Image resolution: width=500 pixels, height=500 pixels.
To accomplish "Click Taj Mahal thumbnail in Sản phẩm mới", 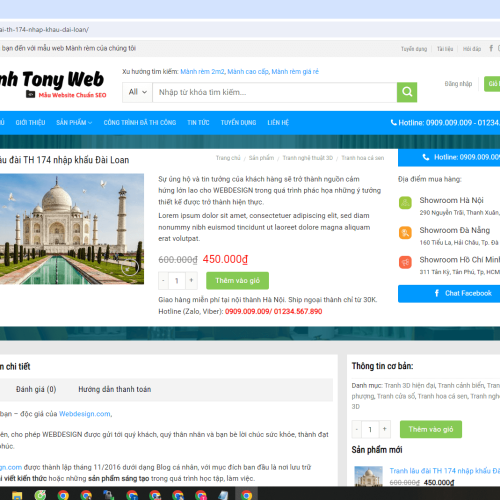I will click(x=368, y=476).
